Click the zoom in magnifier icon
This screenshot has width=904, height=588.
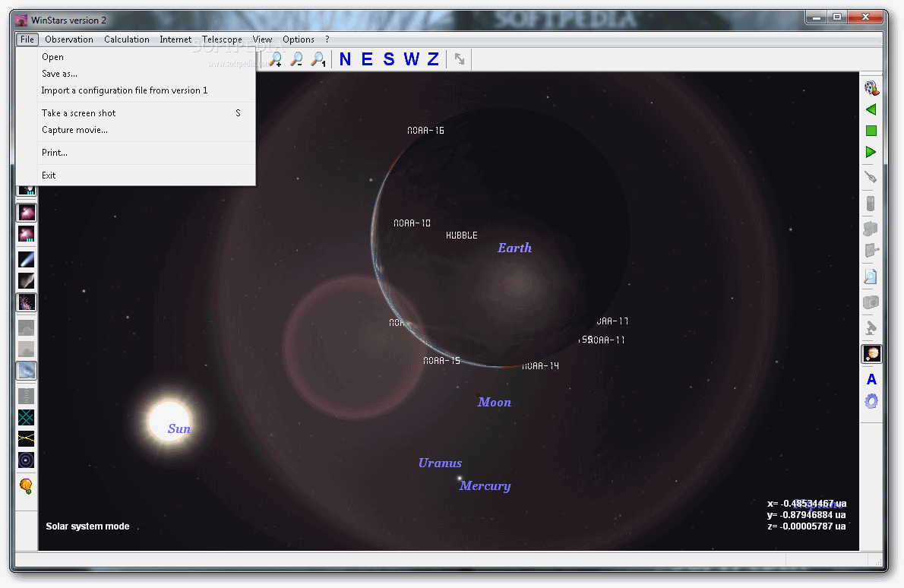276,58
